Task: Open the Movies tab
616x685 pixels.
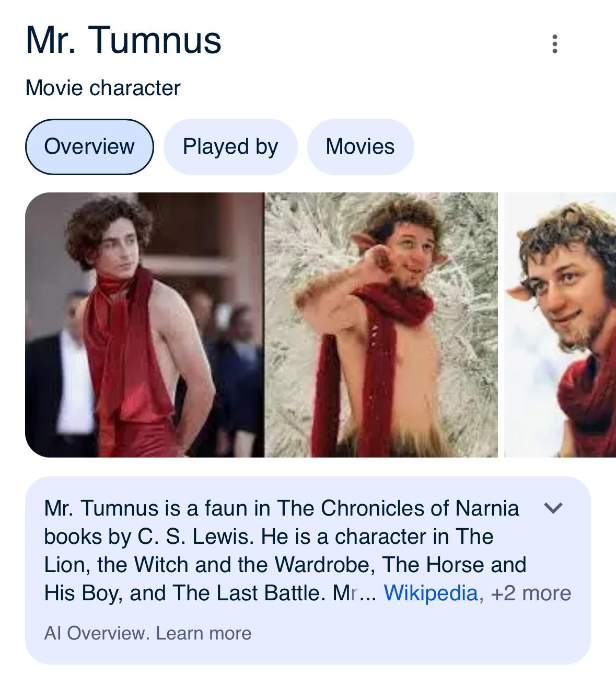Action: 360,146
